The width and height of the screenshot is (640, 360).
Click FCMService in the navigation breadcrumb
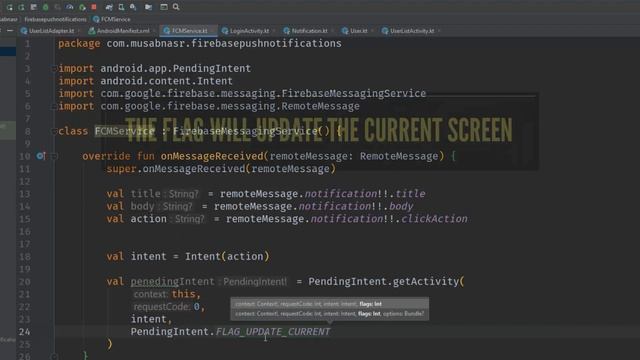[116, 19]
